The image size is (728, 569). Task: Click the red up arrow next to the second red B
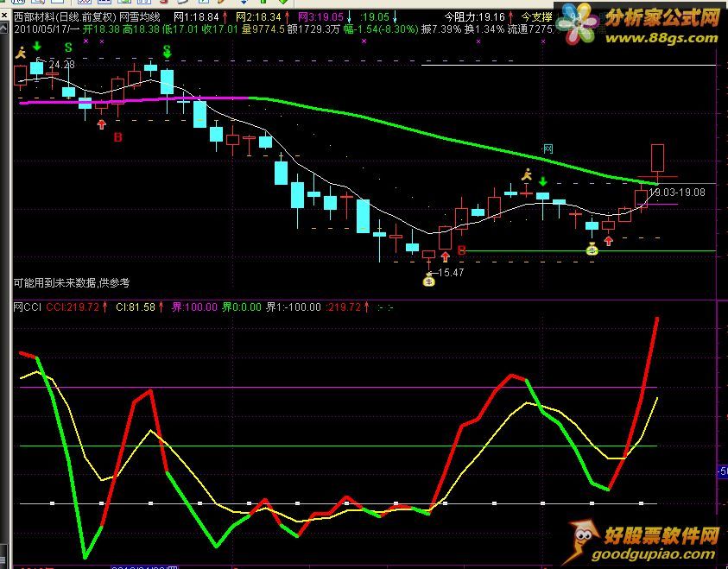[446, 256]
